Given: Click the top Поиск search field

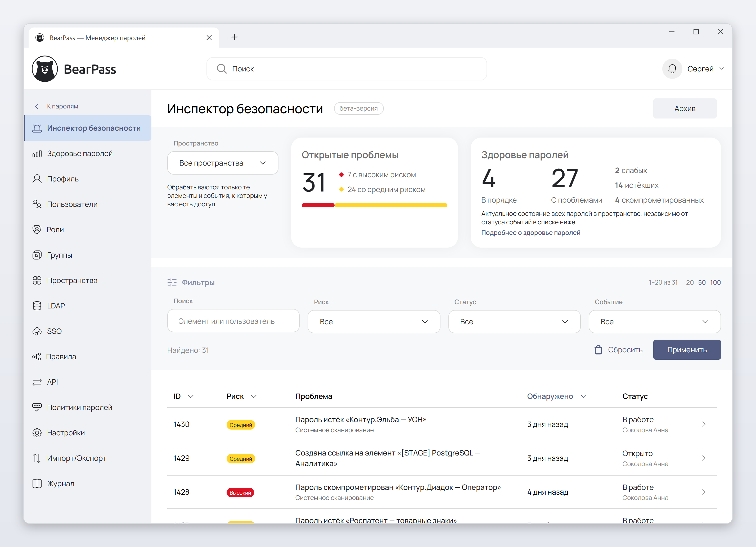Looking at the screenshot, I should click(346, 69).
